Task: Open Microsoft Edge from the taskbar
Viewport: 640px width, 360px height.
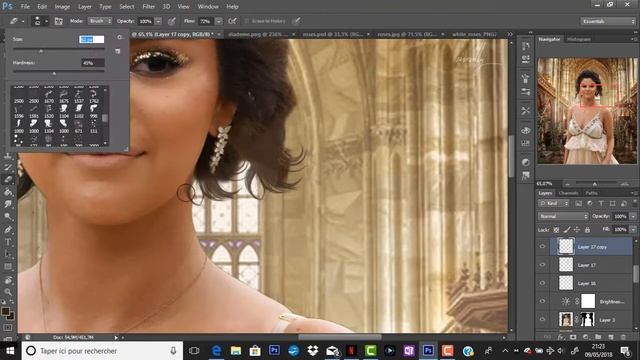Action: point(216,351)
